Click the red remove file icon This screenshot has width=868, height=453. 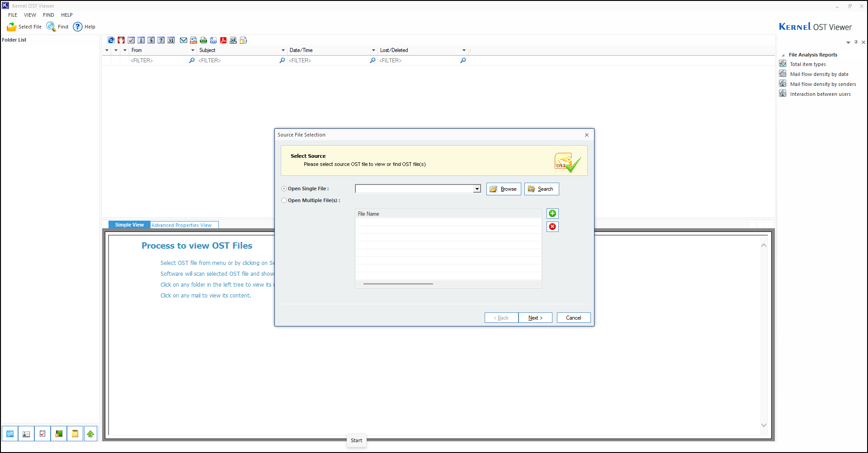pos(552,226)
